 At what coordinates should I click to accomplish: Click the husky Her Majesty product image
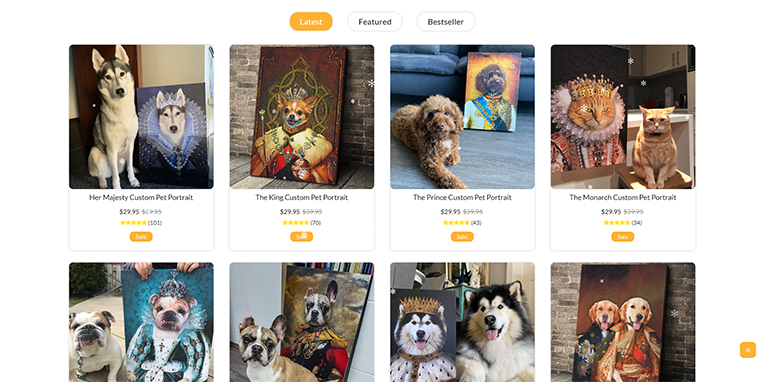point(141,117)
